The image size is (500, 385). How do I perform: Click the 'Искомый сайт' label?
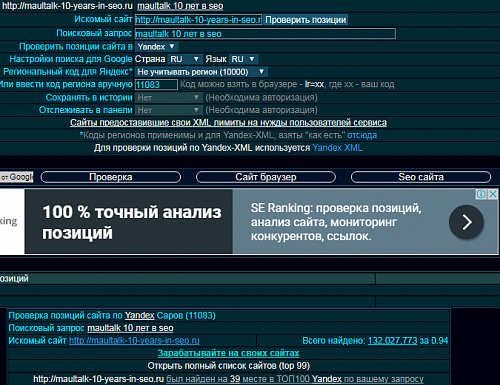pyautogui.click(x=103, y=19)
